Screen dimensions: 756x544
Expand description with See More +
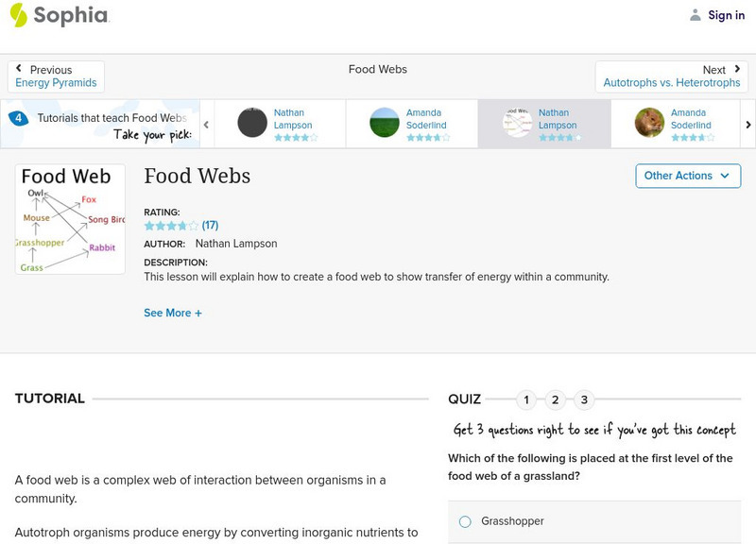173,313
